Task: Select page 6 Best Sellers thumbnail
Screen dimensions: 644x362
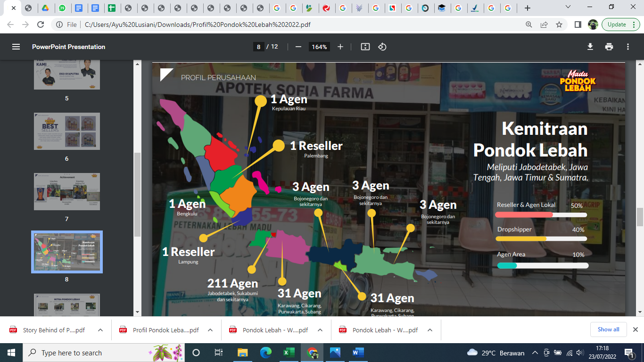Action: click(67, 132)
